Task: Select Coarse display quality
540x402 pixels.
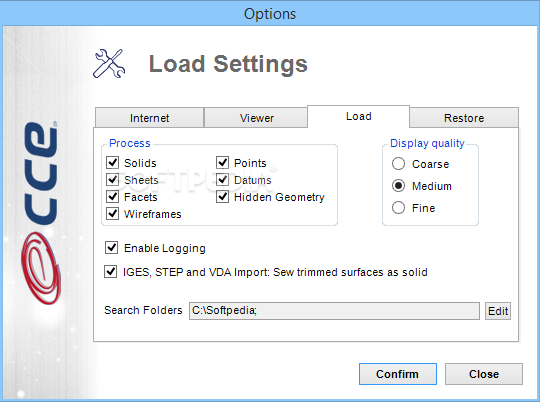Action: click(398, 164)
